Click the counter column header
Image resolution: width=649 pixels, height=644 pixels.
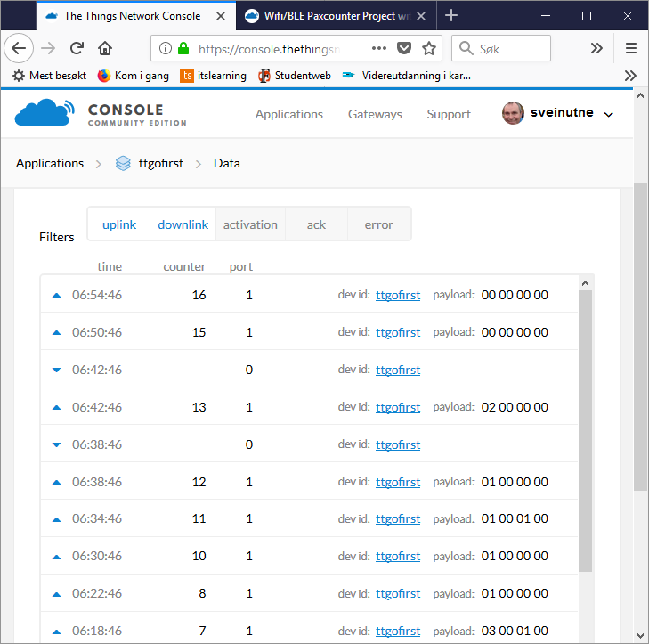click(184, 266)
